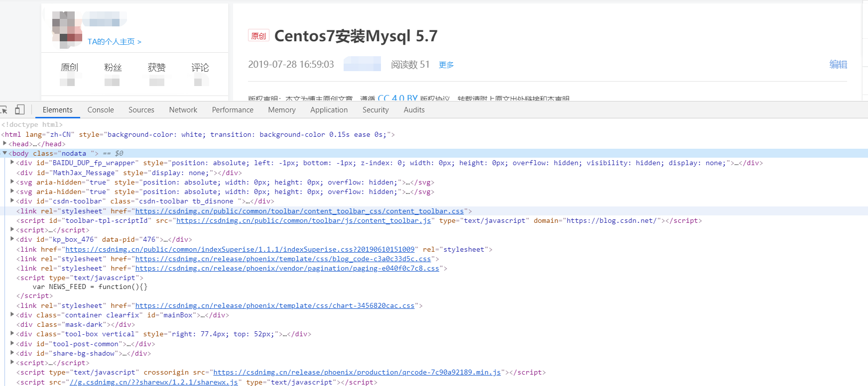Open the content_toolbar.css link
The image size is (868, 386).
click(x=299, y=211)
